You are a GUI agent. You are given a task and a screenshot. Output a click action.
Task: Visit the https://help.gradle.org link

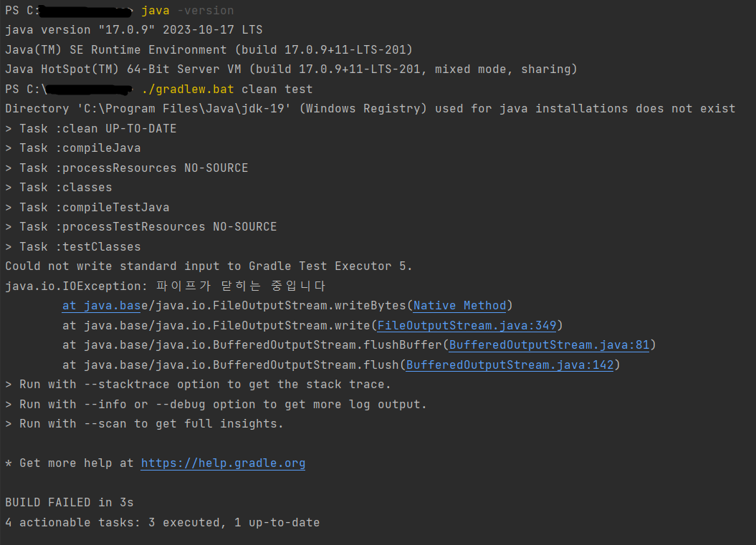pyautogui.click(x=223, y=463)
